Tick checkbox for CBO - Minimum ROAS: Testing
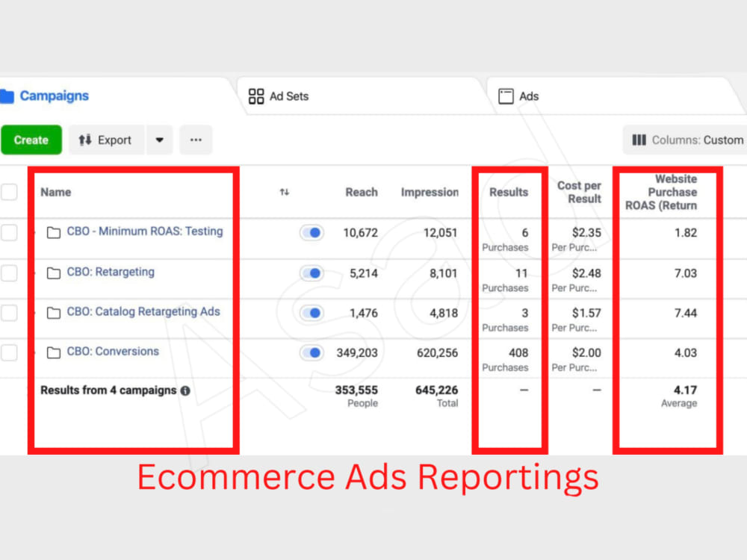Screen dimensions: 747x560 [x=8, y=233]
